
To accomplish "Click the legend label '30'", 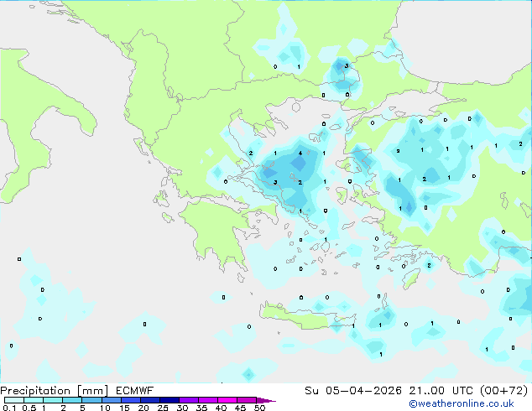I will pos(182,408).
